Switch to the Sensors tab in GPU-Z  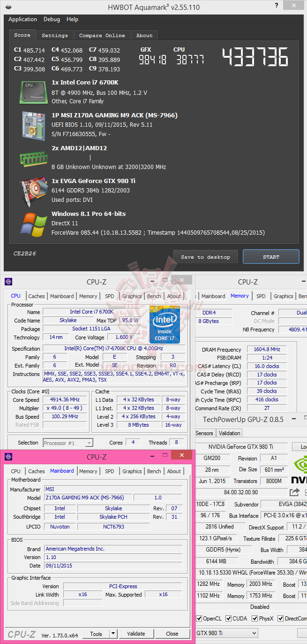coord(204,433)
